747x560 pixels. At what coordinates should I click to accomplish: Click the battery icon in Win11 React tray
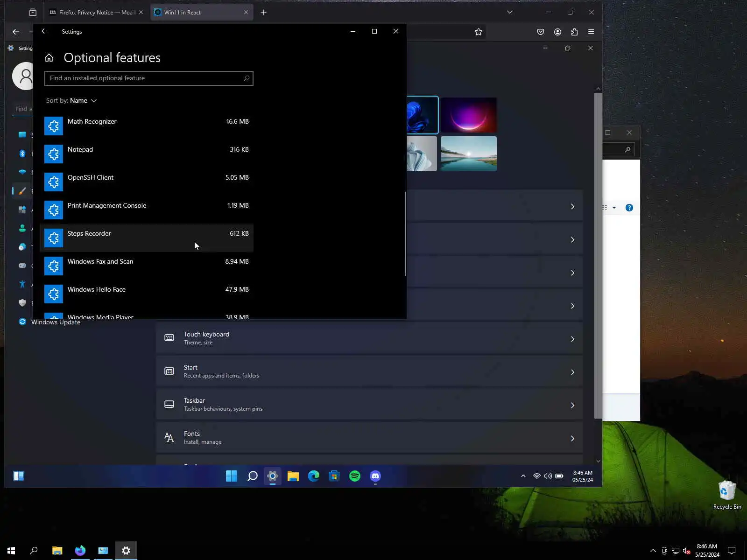(559, 476)
